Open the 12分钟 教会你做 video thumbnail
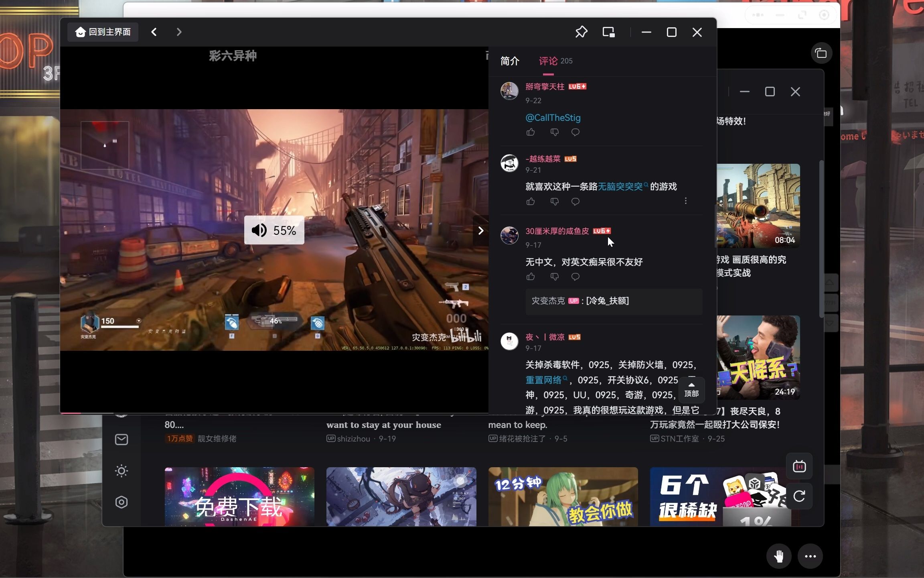Image resolution: width=924 pixels, height=578 pixels. [x=563, y=497]
